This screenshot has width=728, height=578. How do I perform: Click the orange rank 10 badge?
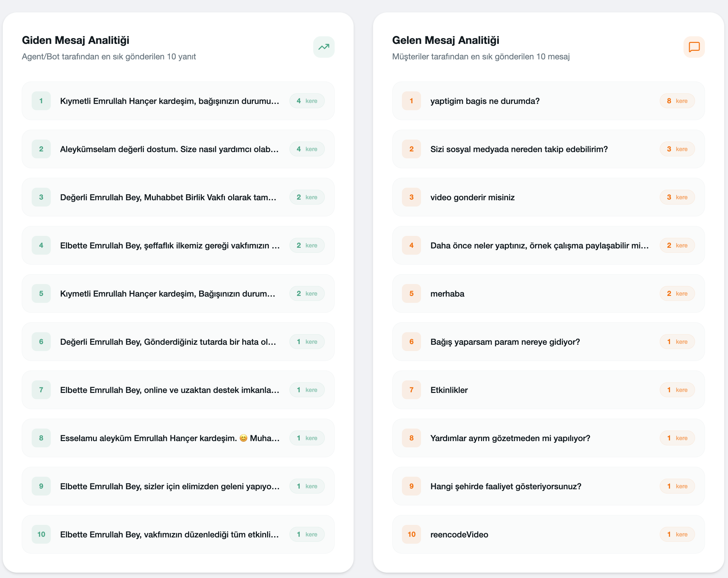coord(411,534)
